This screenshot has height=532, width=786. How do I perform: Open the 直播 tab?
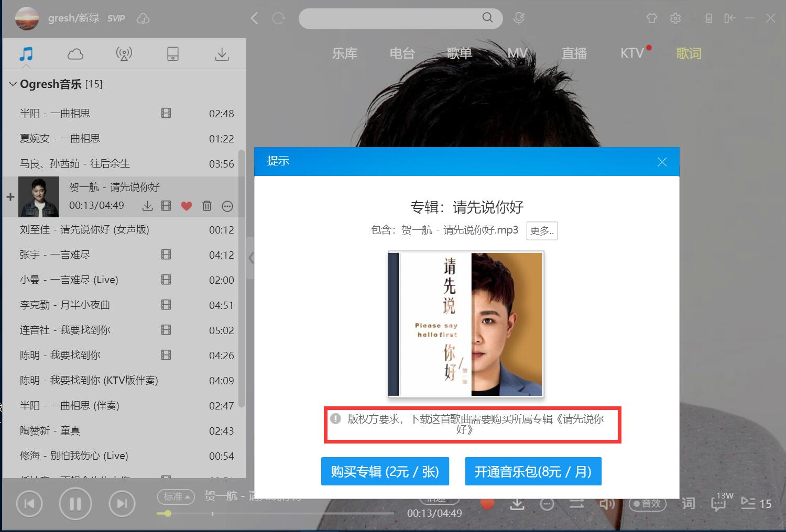[x=574, y=53]
